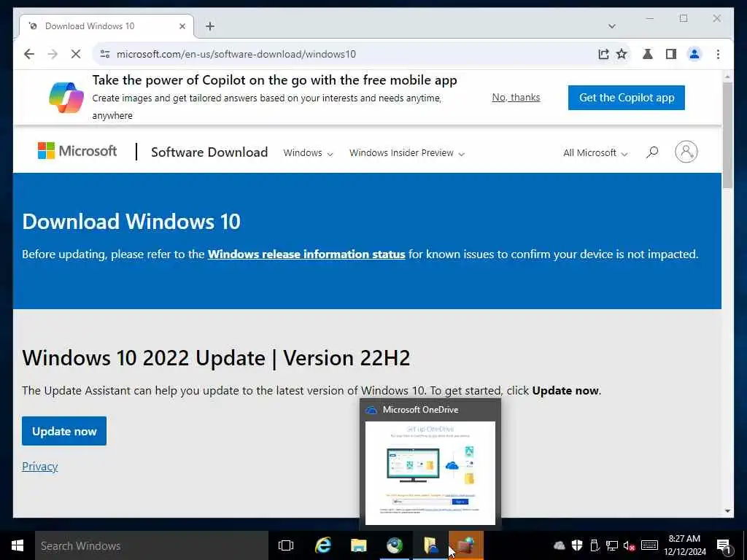This screenshot has width=747, height=560.
Task: Open Task View on taskbar
Action: coord(286,545)
